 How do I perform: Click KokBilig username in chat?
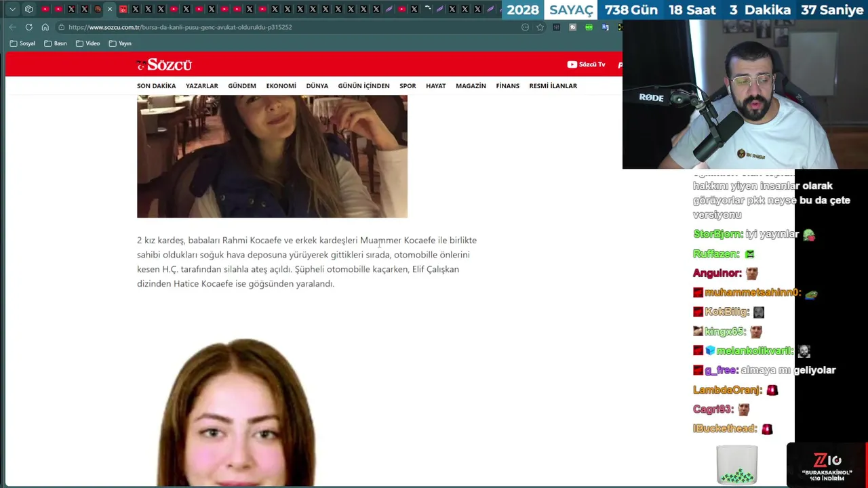(726, 312)
